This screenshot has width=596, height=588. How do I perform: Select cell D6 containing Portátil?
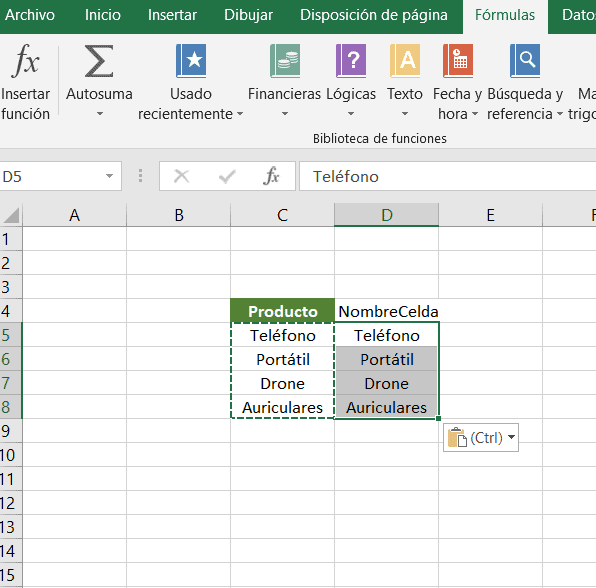pos(387,359)
